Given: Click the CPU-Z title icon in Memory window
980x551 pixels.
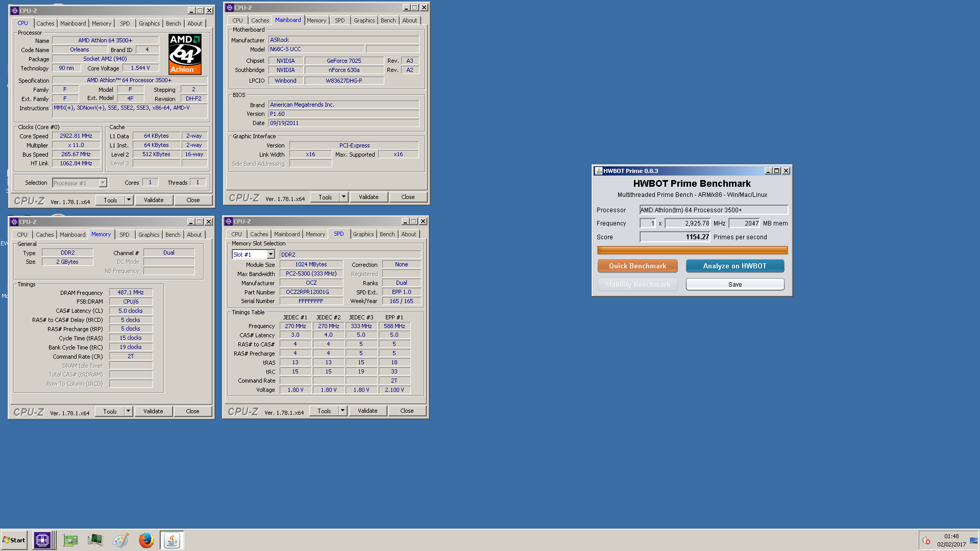Looking at the screenshot, I should click(14, 222).
